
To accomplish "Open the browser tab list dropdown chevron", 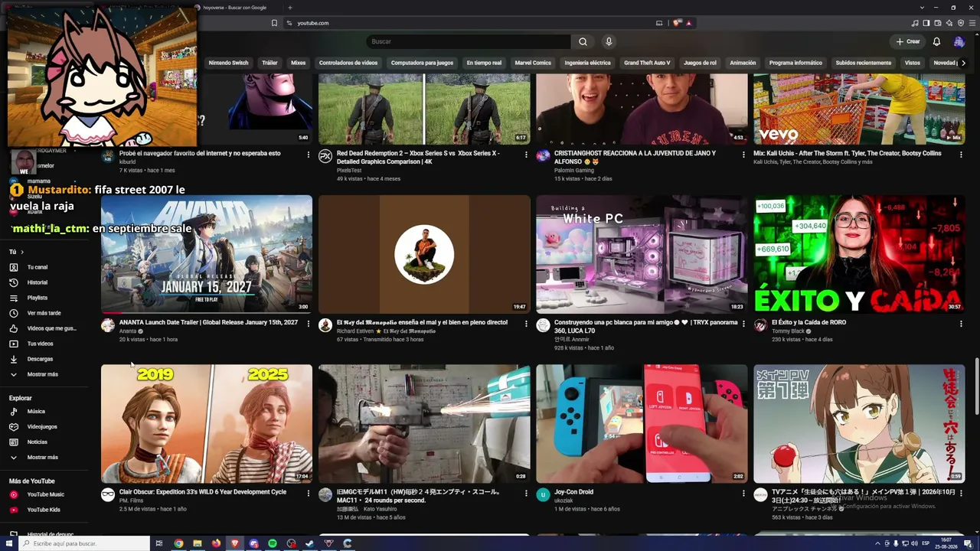I will (922, 8).
